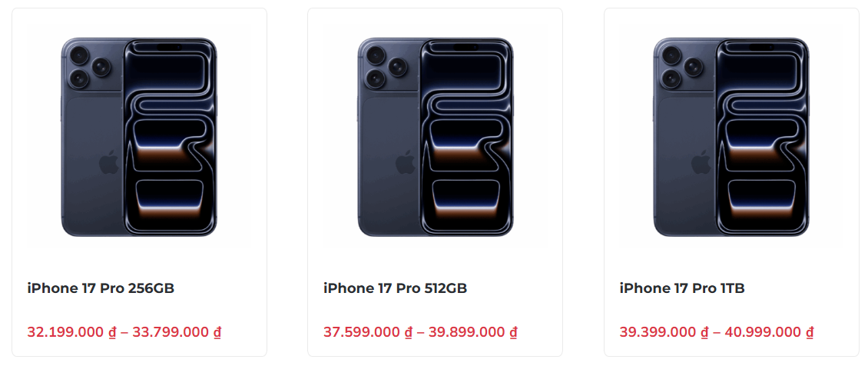Click the Apple logo on the 1TB phone

[x=701, y=162]
